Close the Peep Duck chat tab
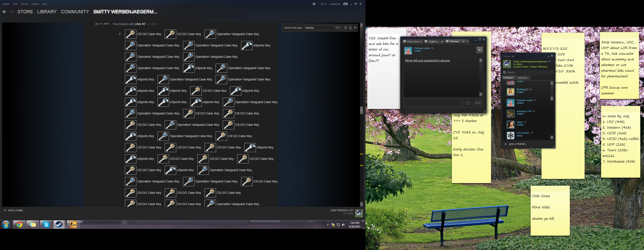Screen dimensions: 644x250 (x=421, y=42)
